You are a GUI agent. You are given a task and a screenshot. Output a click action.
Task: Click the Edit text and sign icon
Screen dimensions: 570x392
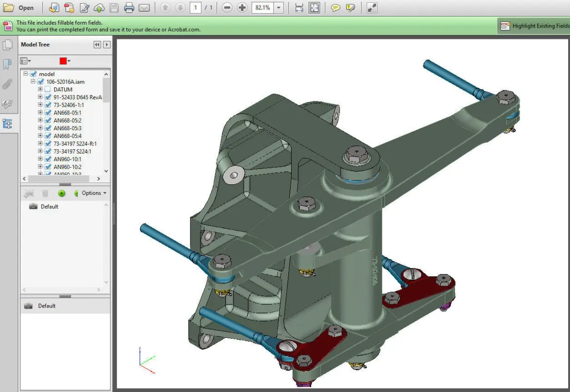(x=85, y=8)
